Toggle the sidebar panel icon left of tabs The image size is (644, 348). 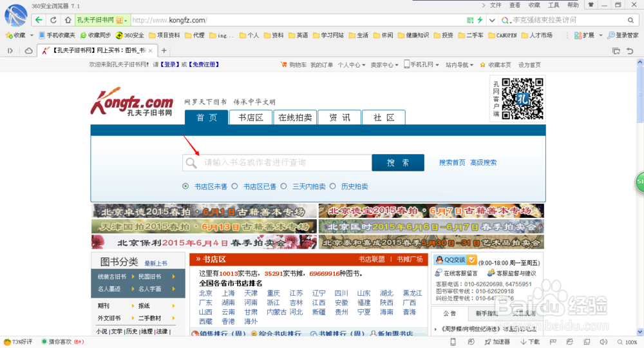click(x=10, y=50)
